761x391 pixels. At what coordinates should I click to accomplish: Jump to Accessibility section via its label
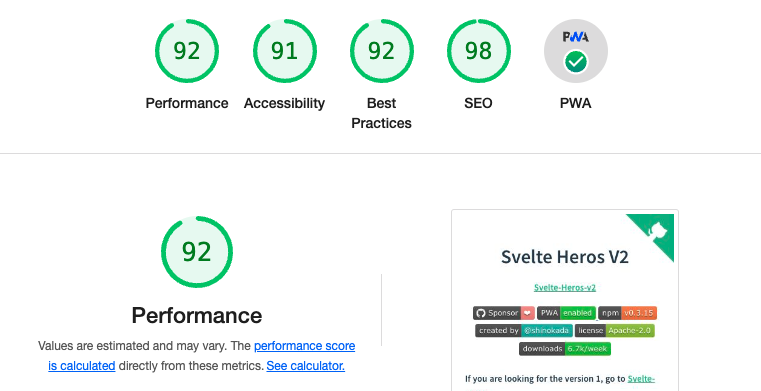pos(284,103)
